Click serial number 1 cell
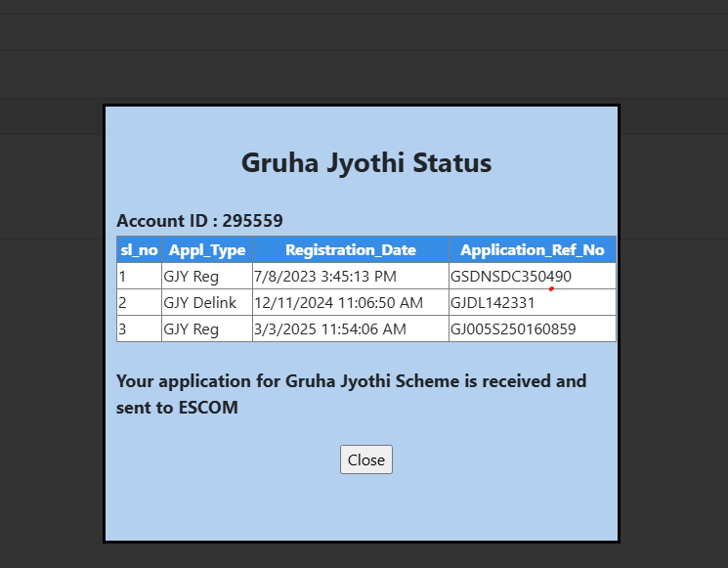Screen dimensions: 728x568 coord(139,277)
